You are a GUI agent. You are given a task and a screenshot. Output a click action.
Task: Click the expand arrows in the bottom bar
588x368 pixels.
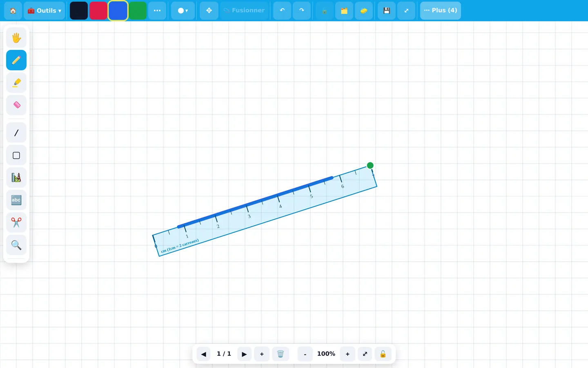365,354
